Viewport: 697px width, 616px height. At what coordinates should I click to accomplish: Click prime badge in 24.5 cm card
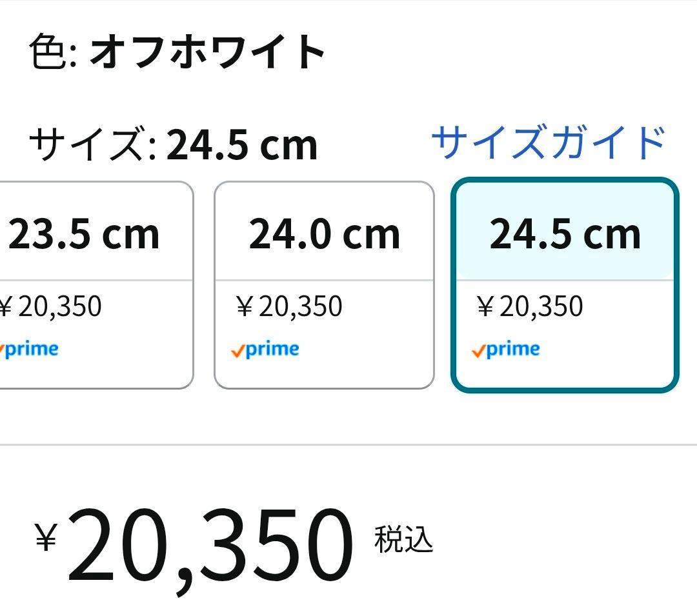pyautogui.click(x=506, y=350)
